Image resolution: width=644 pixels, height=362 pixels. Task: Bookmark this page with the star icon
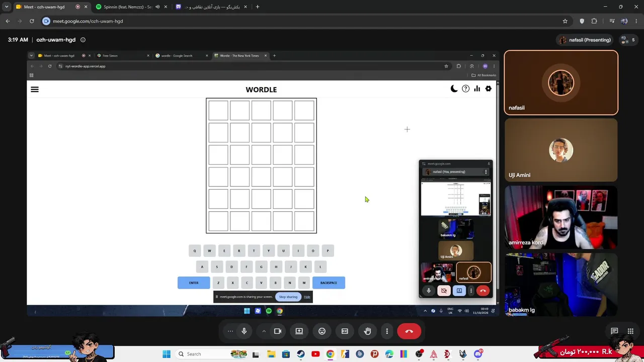click(565, 21)
